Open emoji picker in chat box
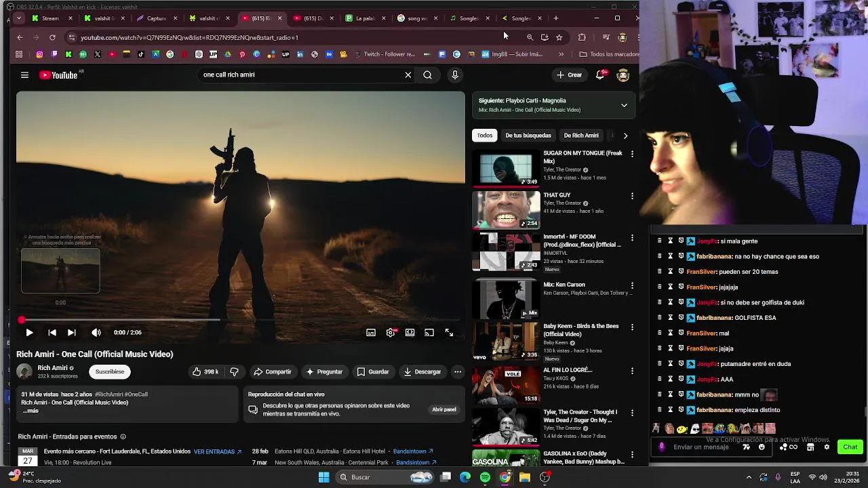 coord(762,447)
